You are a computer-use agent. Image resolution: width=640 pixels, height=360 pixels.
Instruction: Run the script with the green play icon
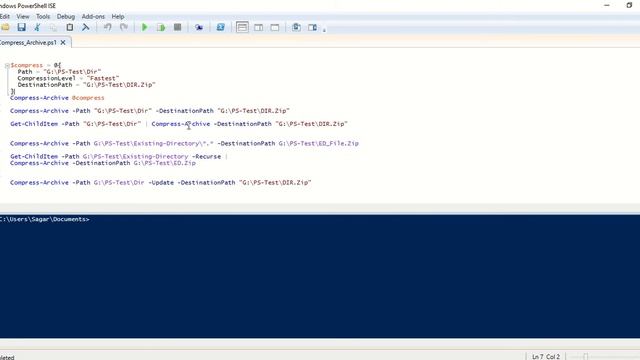[x=144, y=27]
